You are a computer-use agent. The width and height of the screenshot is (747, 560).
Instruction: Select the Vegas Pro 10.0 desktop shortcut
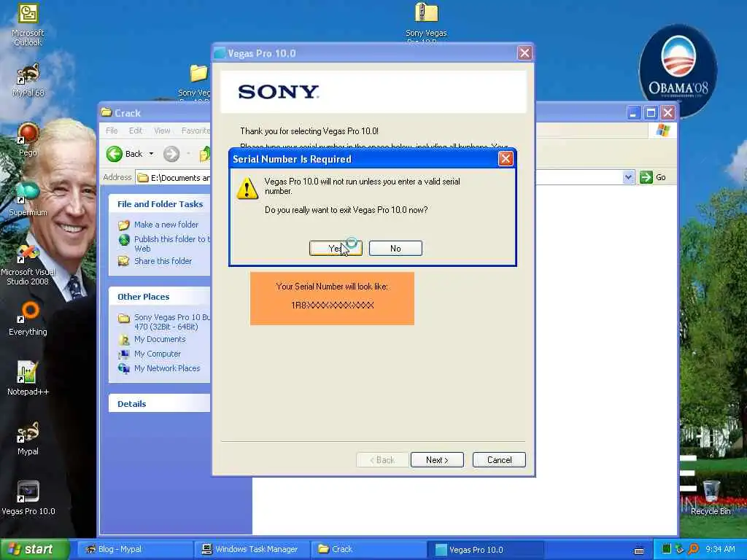[x=28, y=498]
